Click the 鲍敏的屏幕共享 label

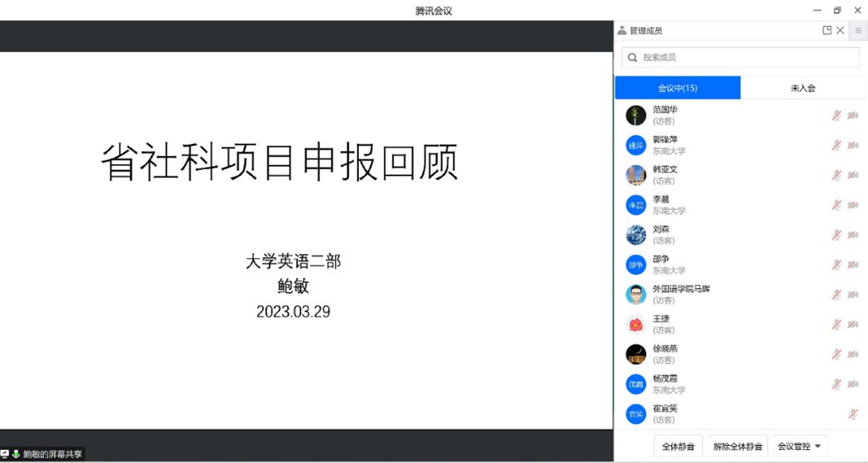[52, 454]
